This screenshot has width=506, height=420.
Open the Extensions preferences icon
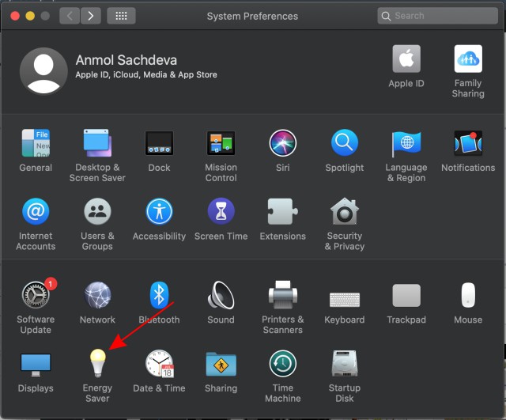[x=283, y=211]
